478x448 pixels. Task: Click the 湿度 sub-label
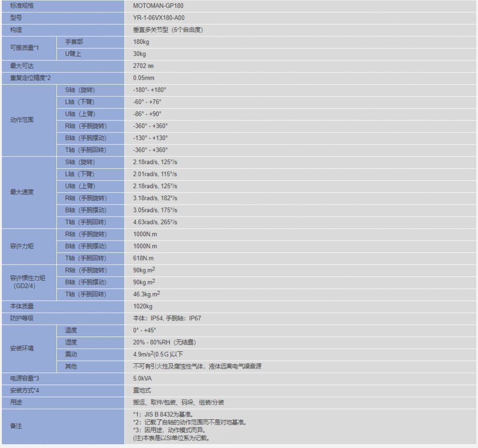point(71,342)
